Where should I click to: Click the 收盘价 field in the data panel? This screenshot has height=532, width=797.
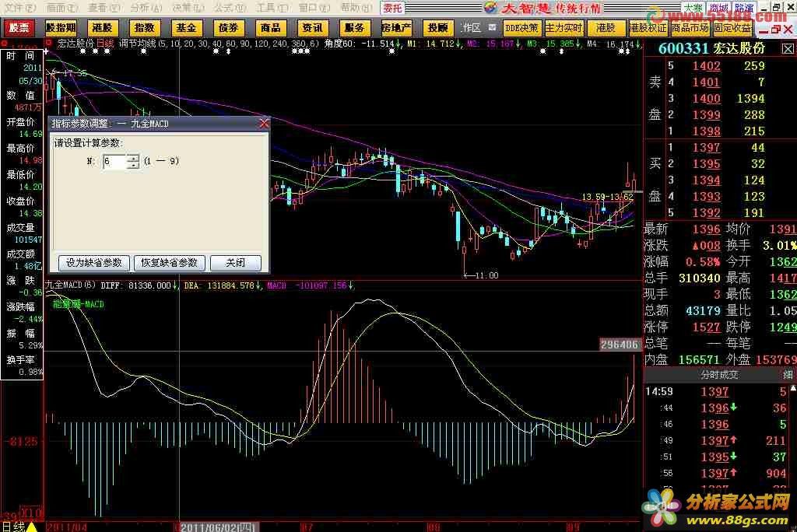point(22,207)
